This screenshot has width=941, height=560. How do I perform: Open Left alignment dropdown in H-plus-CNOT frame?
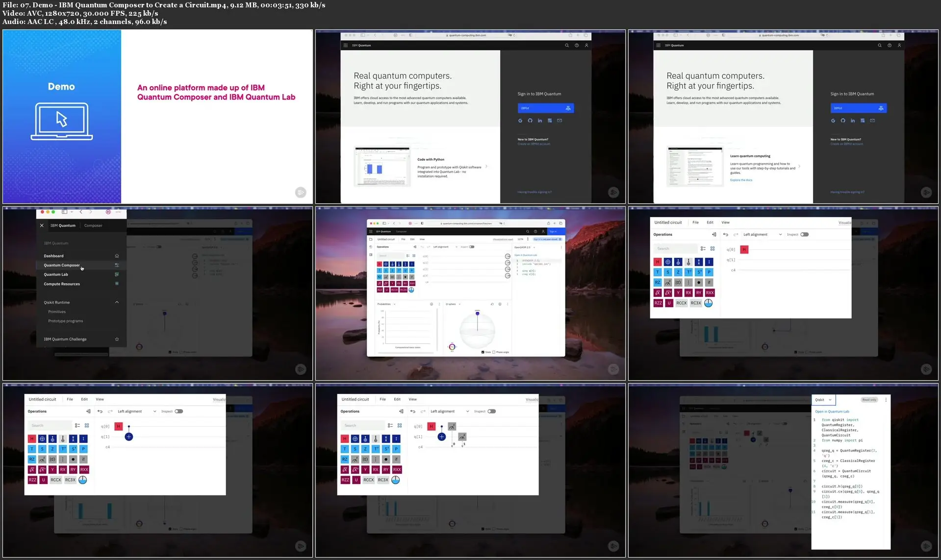(137, 412)
